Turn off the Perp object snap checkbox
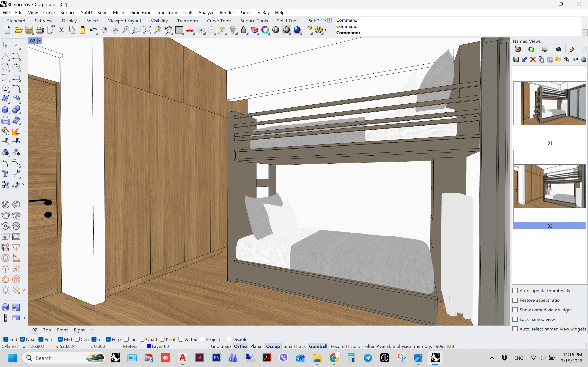Image resolution: width=588 pixels, height=367 pixels. [x=108, y=339]
